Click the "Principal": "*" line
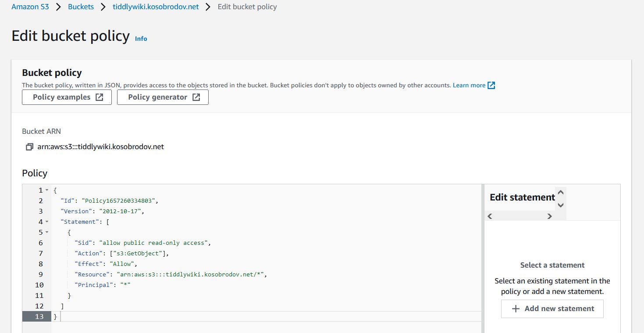 tap(103, 285)
